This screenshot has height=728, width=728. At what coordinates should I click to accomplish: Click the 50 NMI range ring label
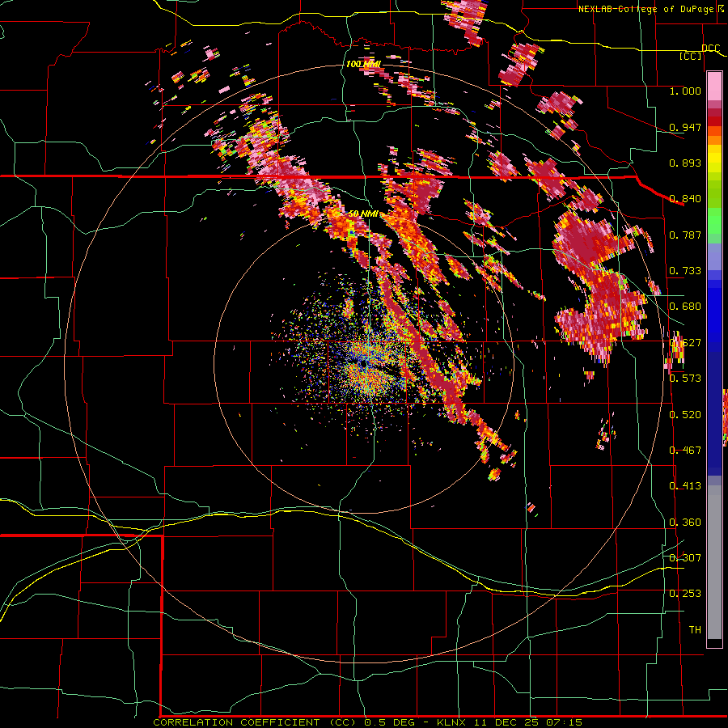tap(363, 214)
